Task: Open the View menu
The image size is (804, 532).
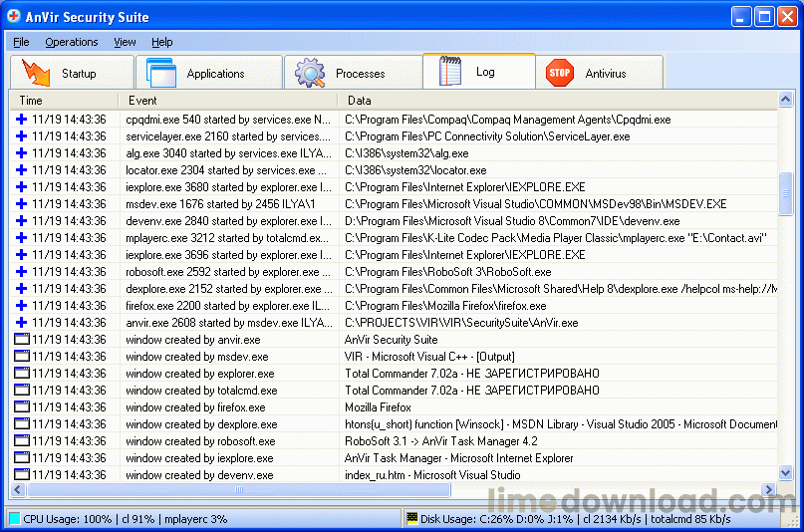Action: tap(125, 42)
